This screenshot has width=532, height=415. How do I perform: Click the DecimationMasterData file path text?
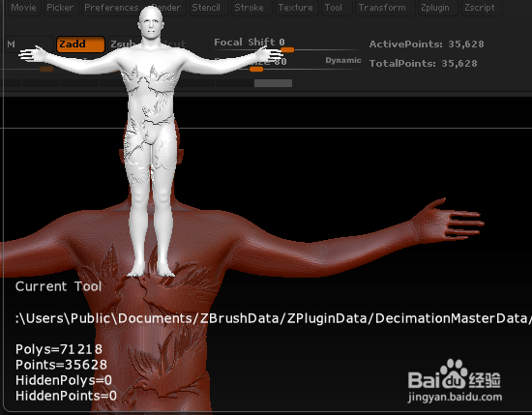click(x=274, y=318)
